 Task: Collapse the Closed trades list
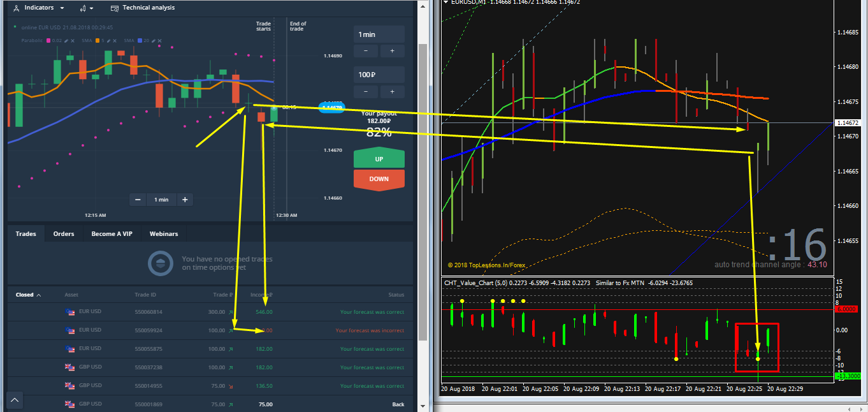tap(29, 295)
